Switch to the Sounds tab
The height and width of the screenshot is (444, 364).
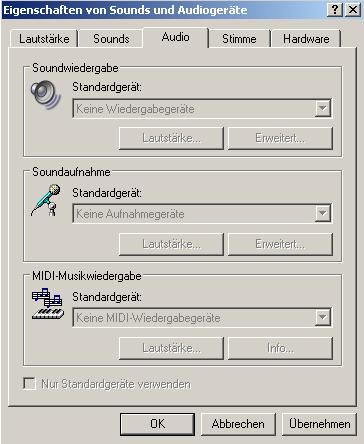coord(111,39)
